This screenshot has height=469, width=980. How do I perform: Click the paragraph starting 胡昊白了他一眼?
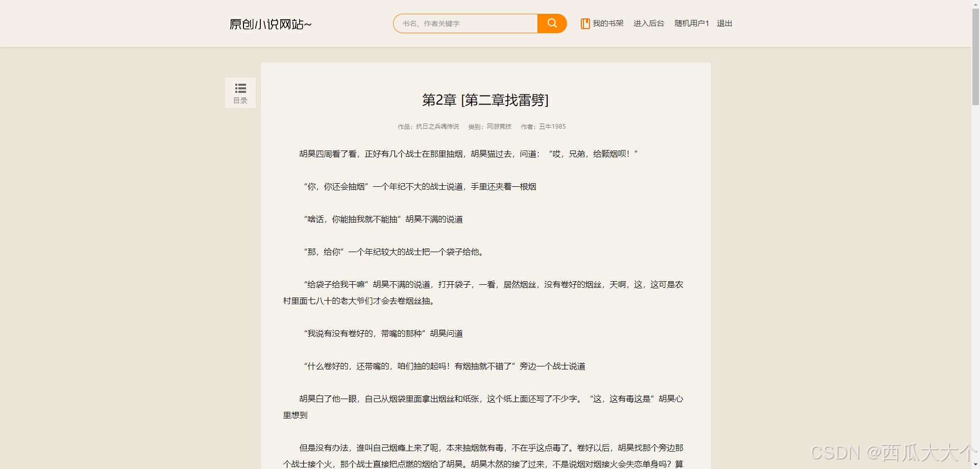pos(483,407)
